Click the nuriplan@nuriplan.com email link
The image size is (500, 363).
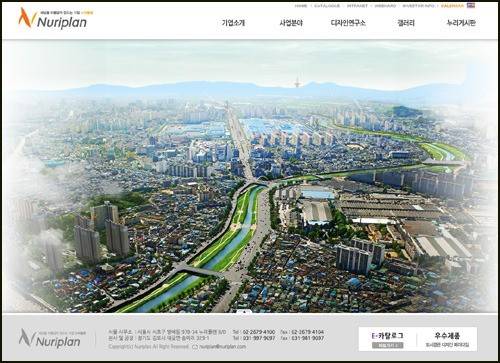tap(223, 347)
